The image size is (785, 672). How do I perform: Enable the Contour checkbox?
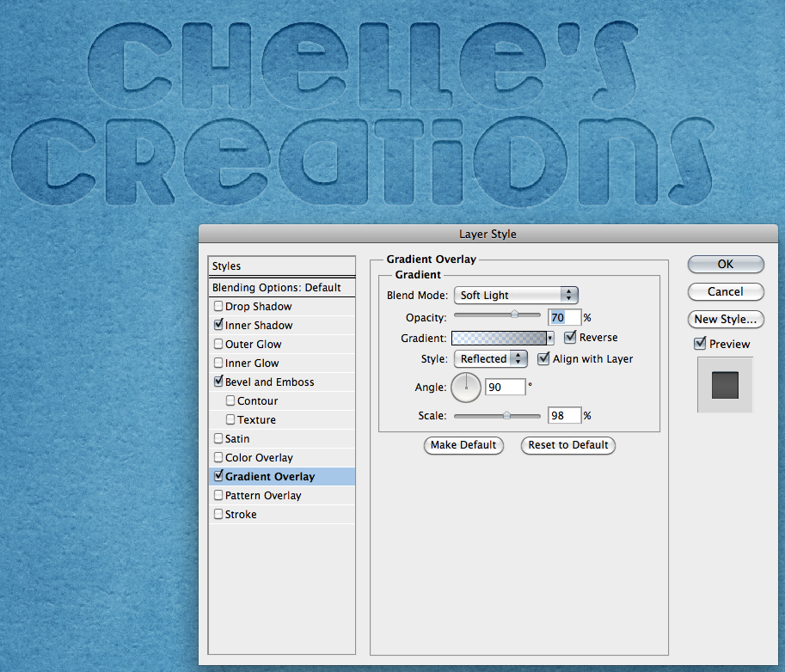pos(230,400)
